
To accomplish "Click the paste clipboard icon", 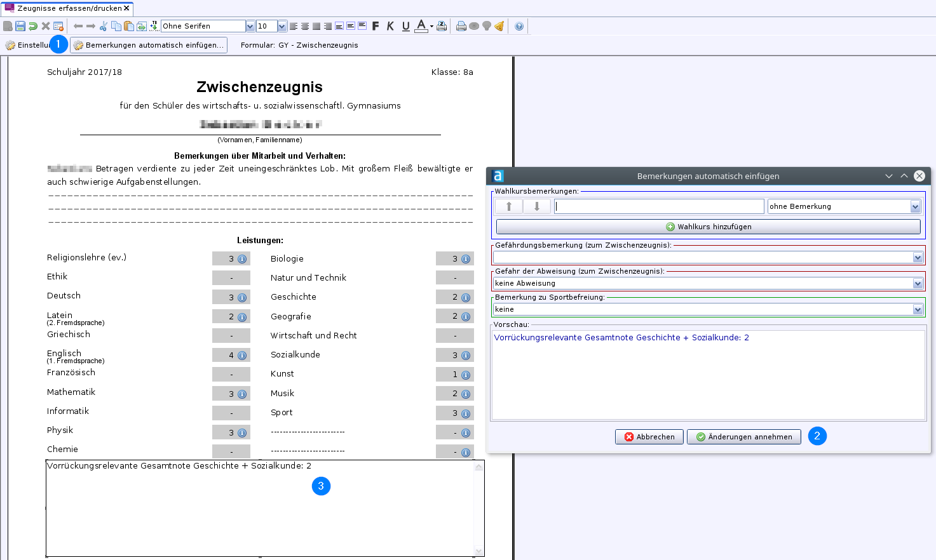I will tap(129, 26).
